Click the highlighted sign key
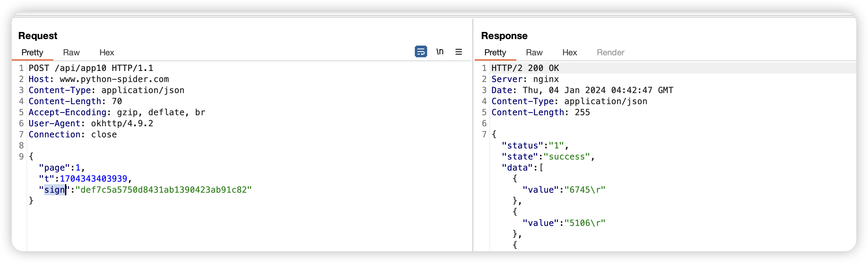Screen dimensions: 868x263 (x=54, y=190)
